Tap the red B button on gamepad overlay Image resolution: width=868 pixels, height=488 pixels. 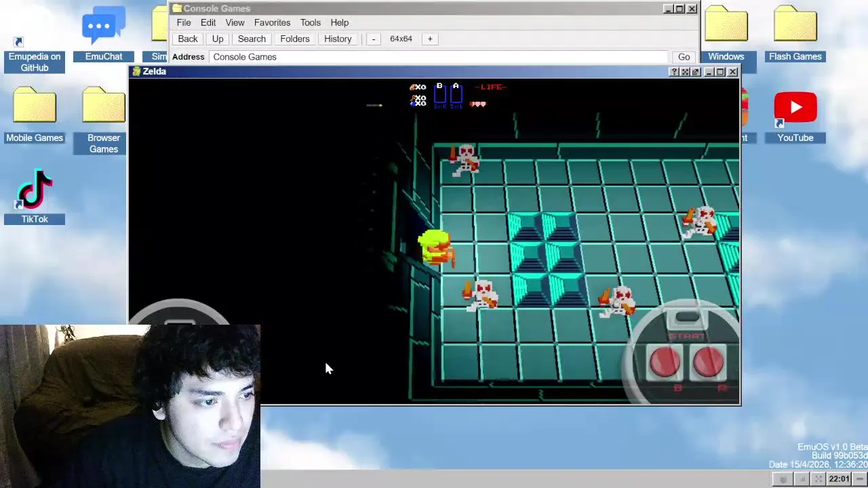[x=664, y=362]
